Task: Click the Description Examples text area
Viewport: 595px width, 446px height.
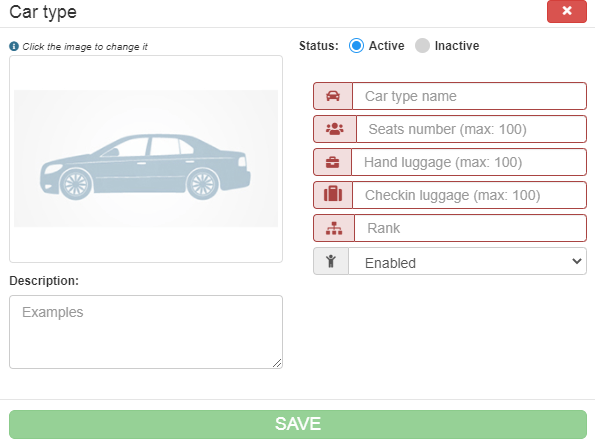Action: (x=146, y=332)
